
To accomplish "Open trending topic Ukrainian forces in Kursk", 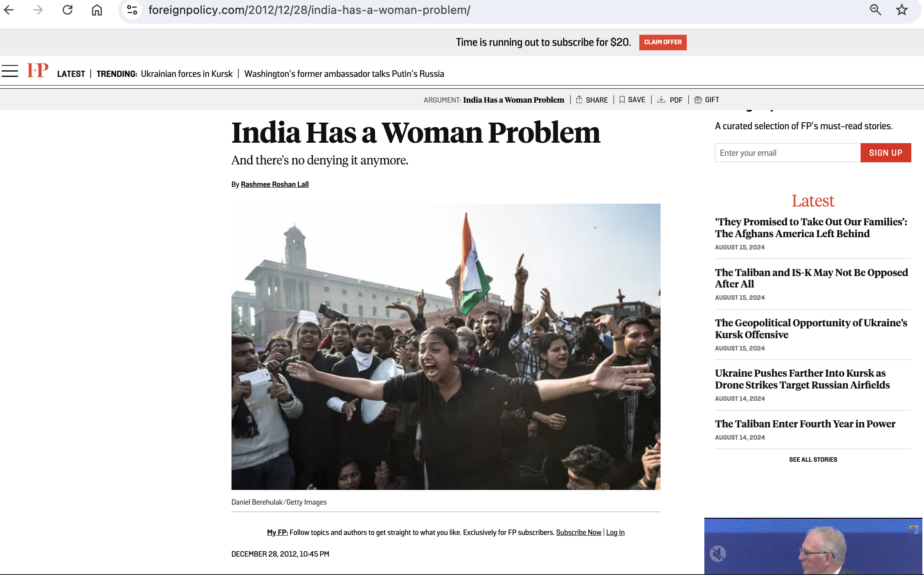I will point(187,74).
